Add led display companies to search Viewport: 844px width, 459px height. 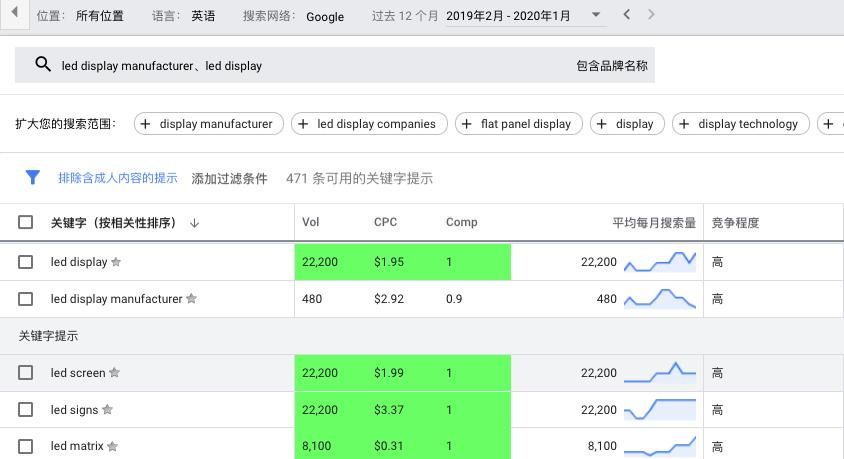pos(369,124)
